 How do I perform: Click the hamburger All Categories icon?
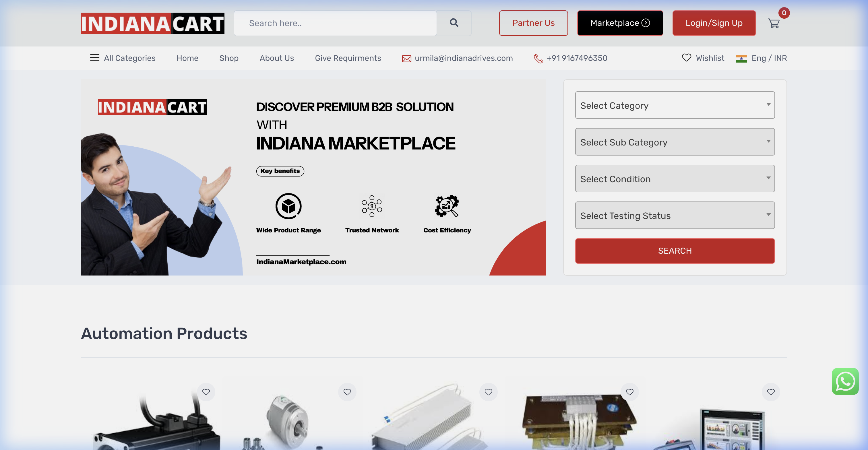(95, 58)
